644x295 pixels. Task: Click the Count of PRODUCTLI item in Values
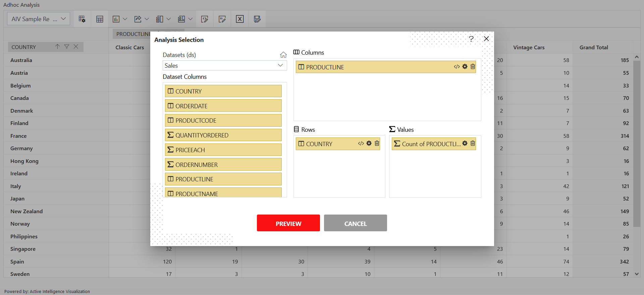[434, 144]
